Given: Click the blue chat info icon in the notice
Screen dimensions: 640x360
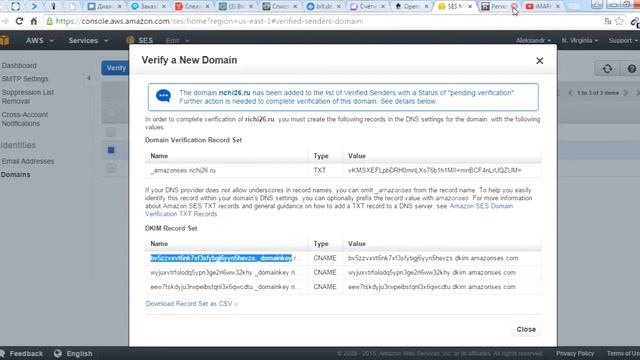Looking at the screenshot, I should (x=163, y=96).
